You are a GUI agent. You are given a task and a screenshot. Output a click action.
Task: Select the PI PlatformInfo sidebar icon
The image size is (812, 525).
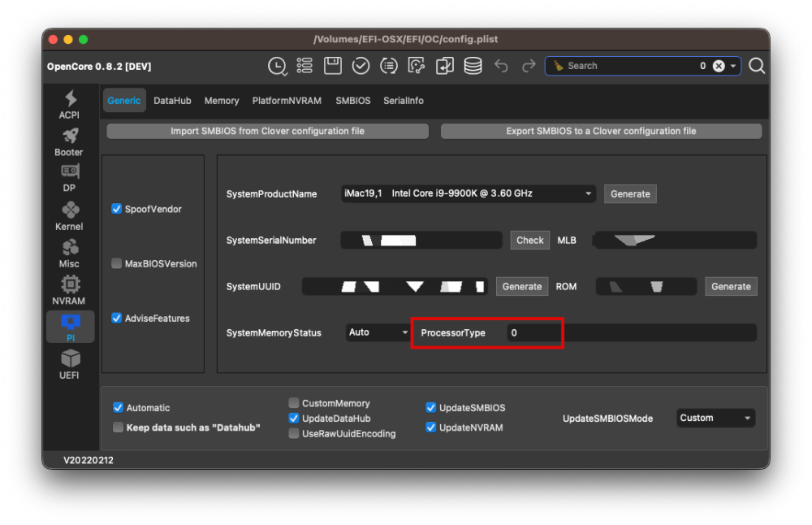pyautogui.click(x=71, y=327)
